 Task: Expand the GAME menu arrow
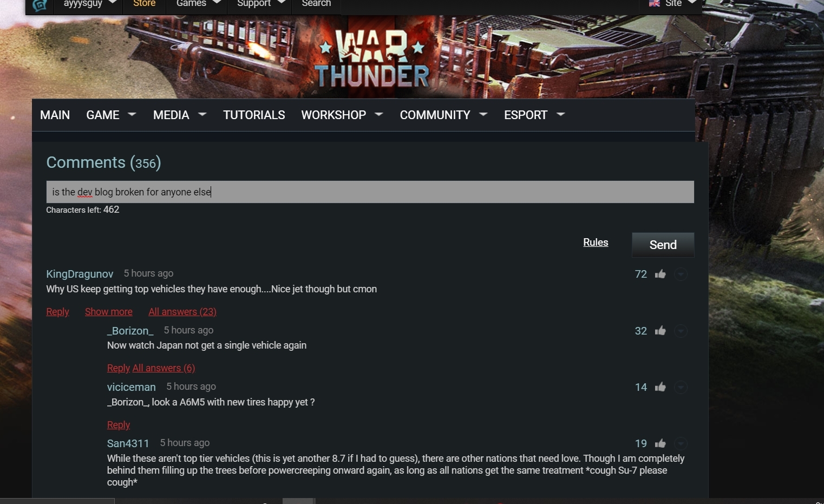point(132,114)
